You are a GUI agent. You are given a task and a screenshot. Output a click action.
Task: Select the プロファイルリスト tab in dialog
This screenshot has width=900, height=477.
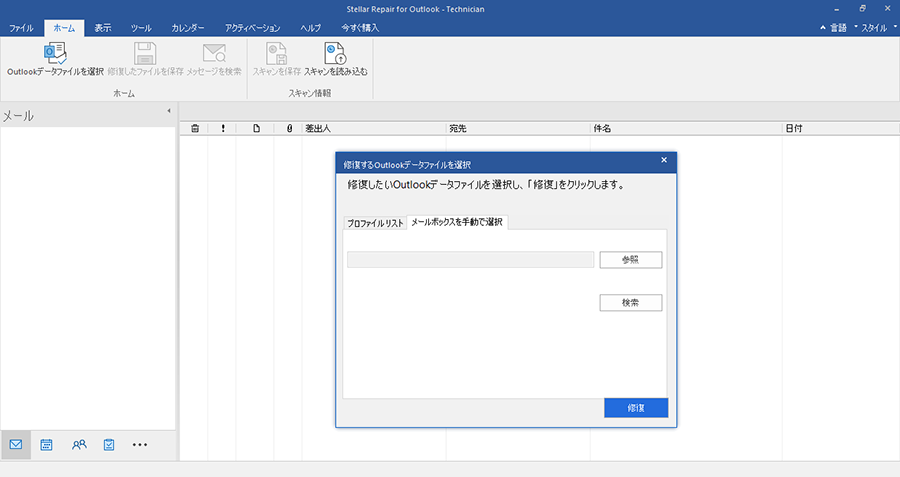375,223
